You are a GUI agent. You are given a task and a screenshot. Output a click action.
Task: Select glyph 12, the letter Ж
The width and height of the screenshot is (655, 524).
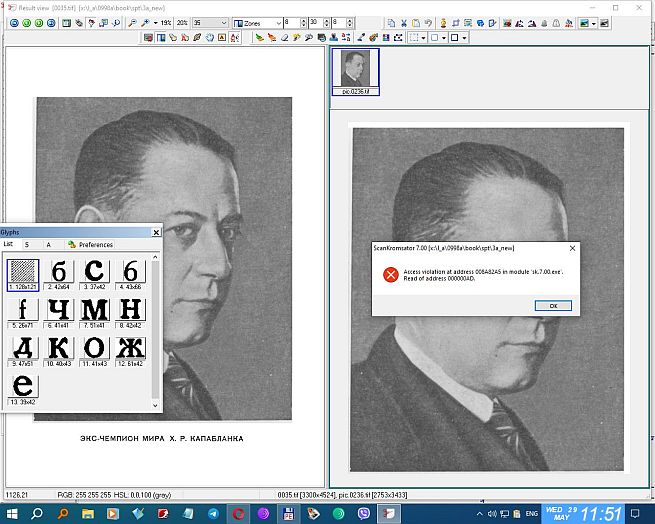click(x=130, y=351)
